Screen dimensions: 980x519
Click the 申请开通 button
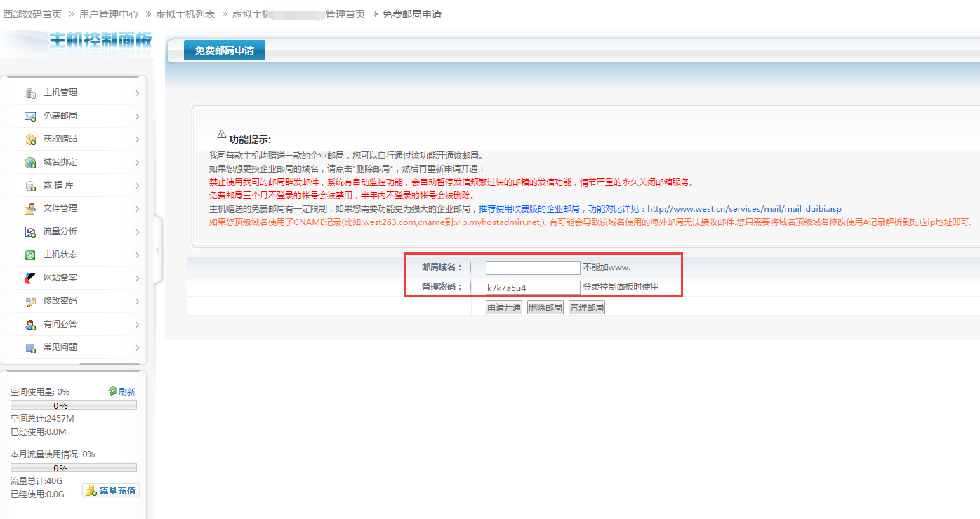click(504, 307)
